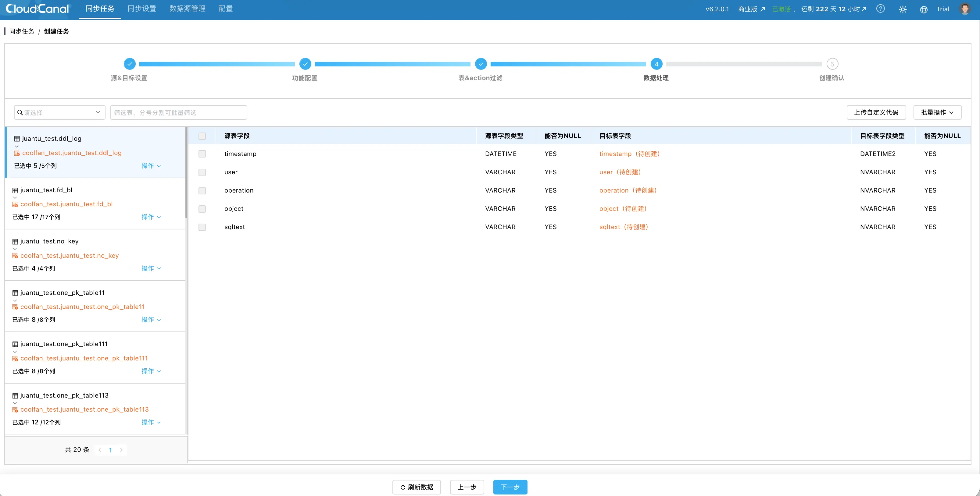
Task: Switch to the 同步设置 tab
Action: click(x=142, y=9)
